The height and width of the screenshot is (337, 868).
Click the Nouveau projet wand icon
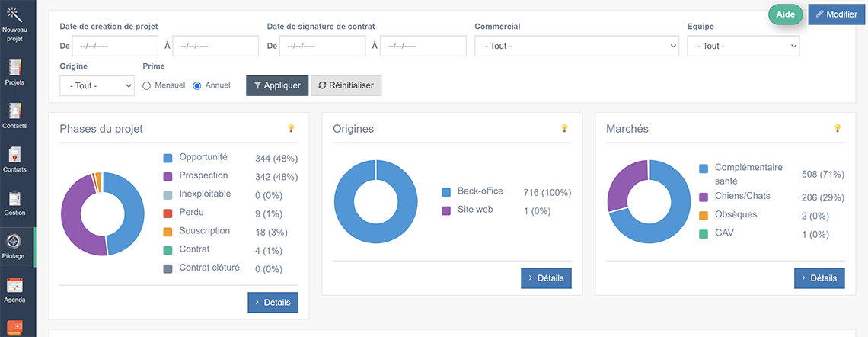click(x=14, y=14)
